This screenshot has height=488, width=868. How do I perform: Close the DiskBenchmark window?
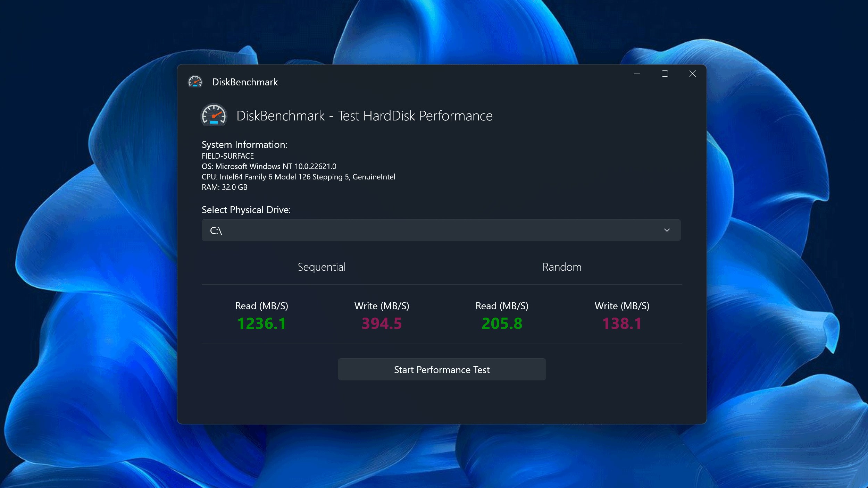692,74
